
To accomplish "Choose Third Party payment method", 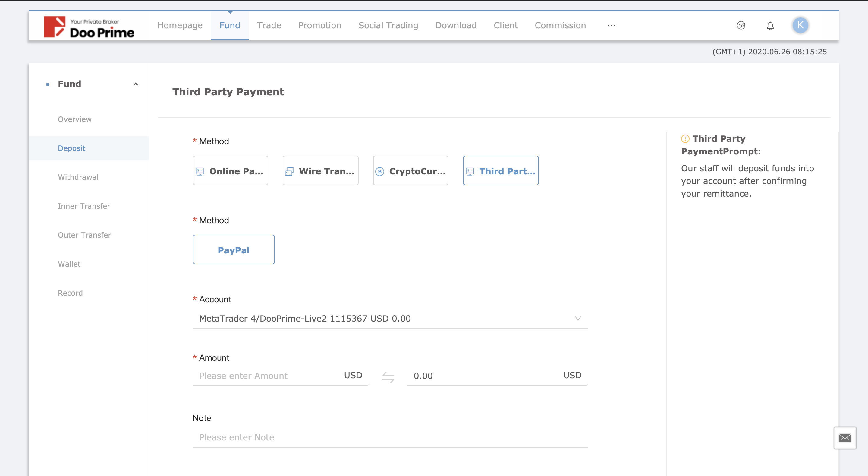I will click(x=501, y=171).
